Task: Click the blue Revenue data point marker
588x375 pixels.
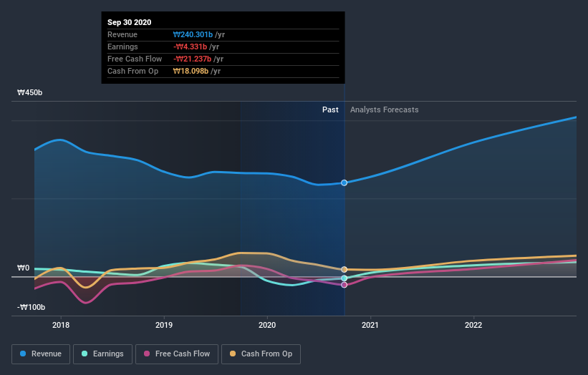Action: tap(344, 182)
